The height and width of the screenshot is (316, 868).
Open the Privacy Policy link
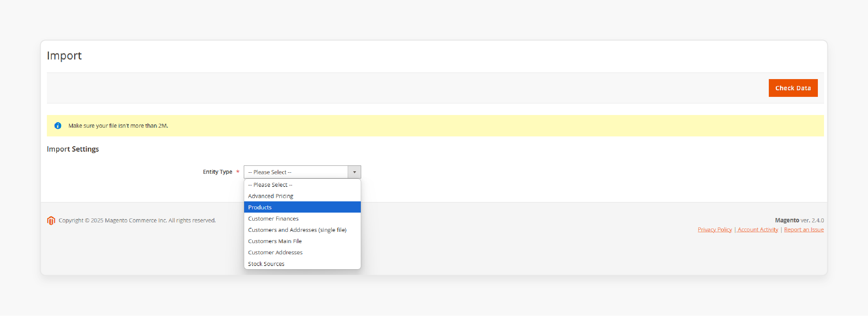715,229
